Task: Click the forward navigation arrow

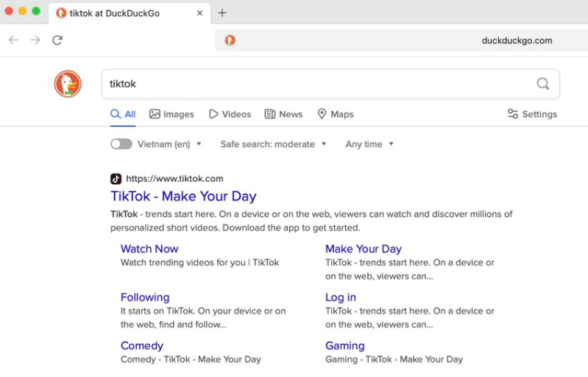Action: click(x=35, y=40)
